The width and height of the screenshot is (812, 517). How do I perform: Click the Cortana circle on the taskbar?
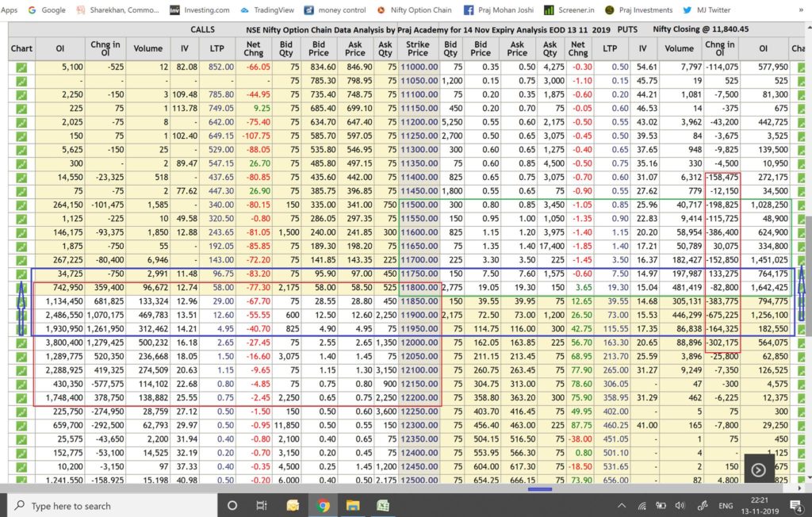(x=232, y=505)
